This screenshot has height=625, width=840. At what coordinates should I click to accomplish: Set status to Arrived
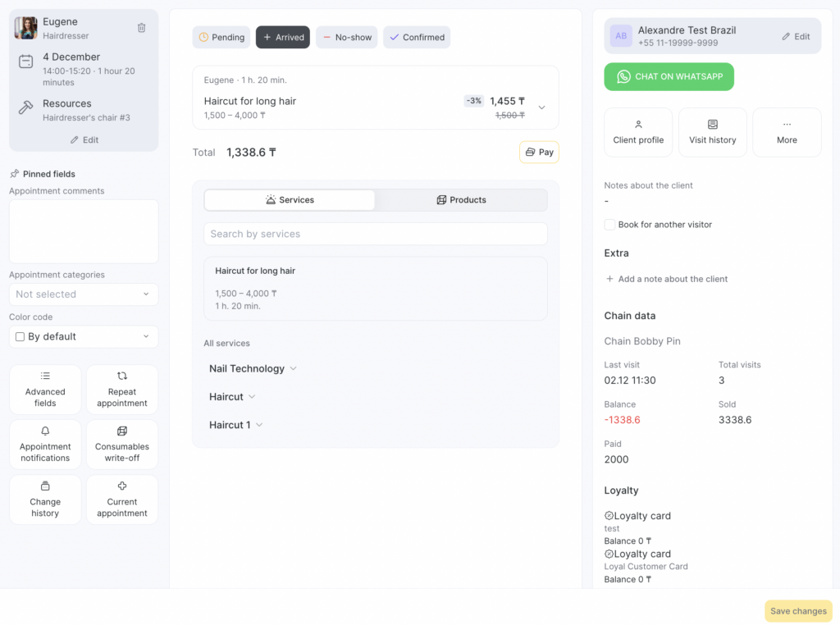283,38
